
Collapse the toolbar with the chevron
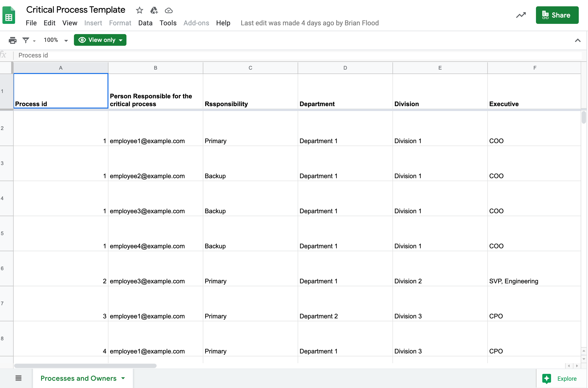point(578,40)
